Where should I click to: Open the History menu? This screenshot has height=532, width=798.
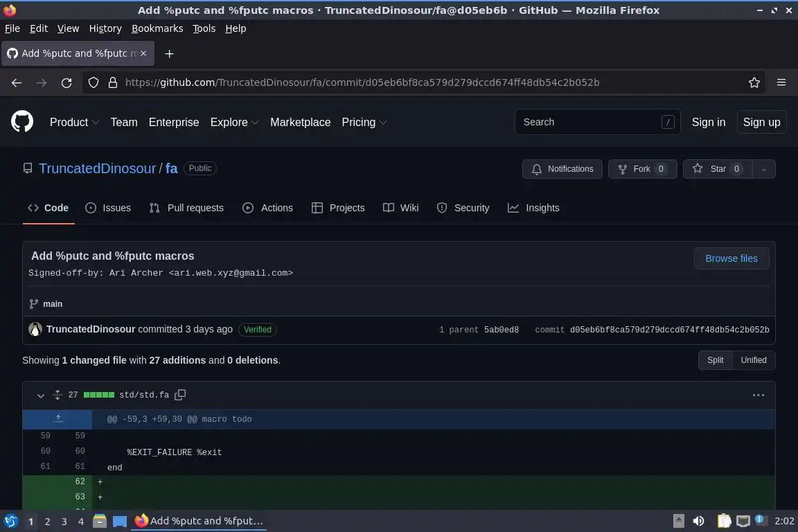[x=105, y=28]
